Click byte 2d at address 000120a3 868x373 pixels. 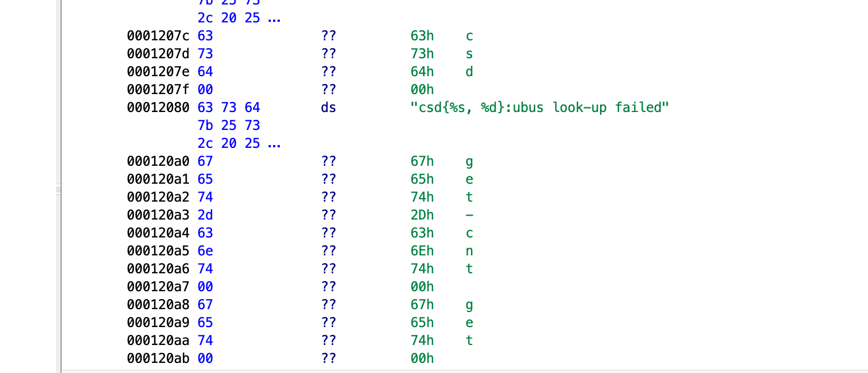point(205,215)
